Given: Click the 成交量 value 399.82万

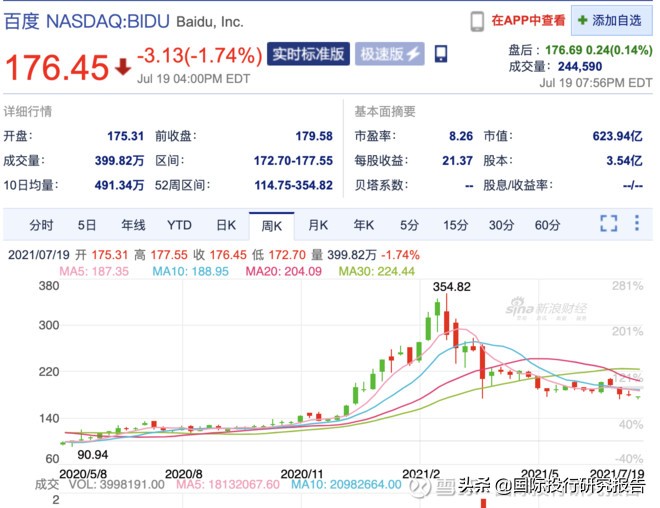Looking at the screenshot, I should (x=119, y=160).
